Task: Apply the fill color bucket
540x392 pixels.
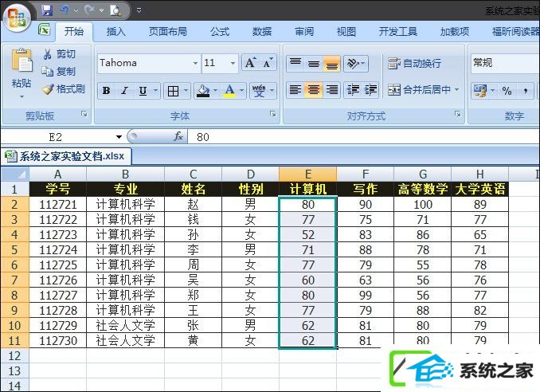Action: (203, 91)
